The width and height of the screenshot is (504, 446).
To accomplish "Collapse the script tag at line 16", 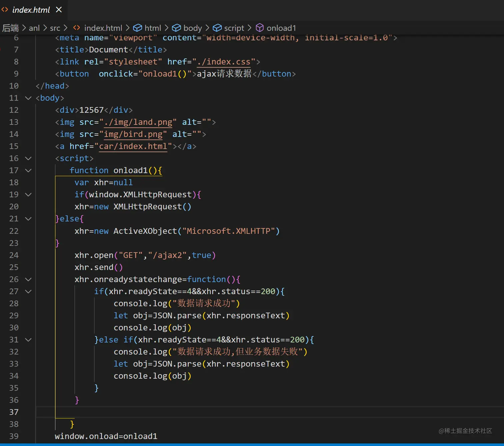I will [x=28, y=158].
